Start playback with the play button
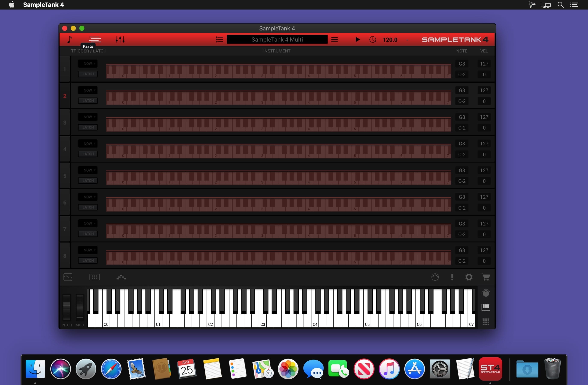Image resolution: width=588 pixels, height=385 pixels. 357,40
